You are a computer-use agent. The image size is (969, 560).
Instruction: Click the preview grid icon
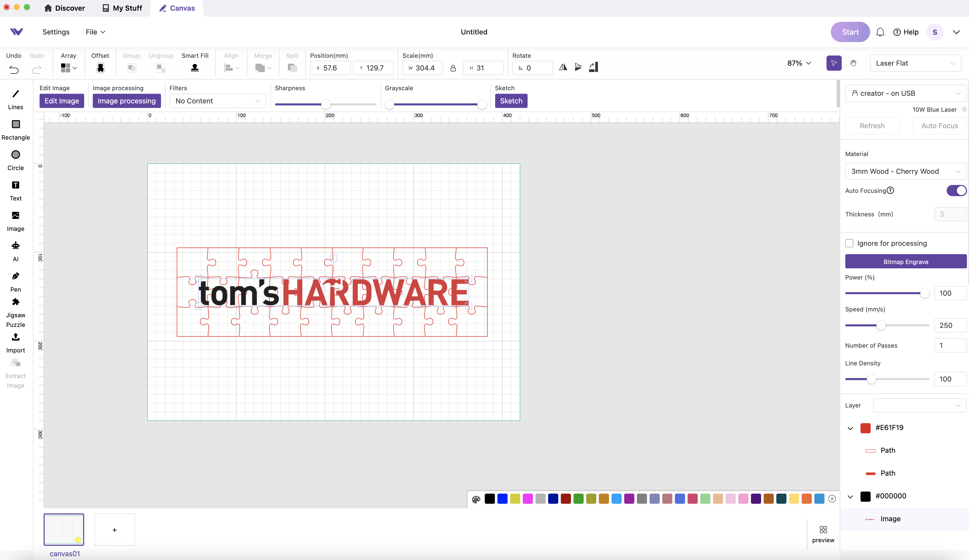tap(823, 530)
